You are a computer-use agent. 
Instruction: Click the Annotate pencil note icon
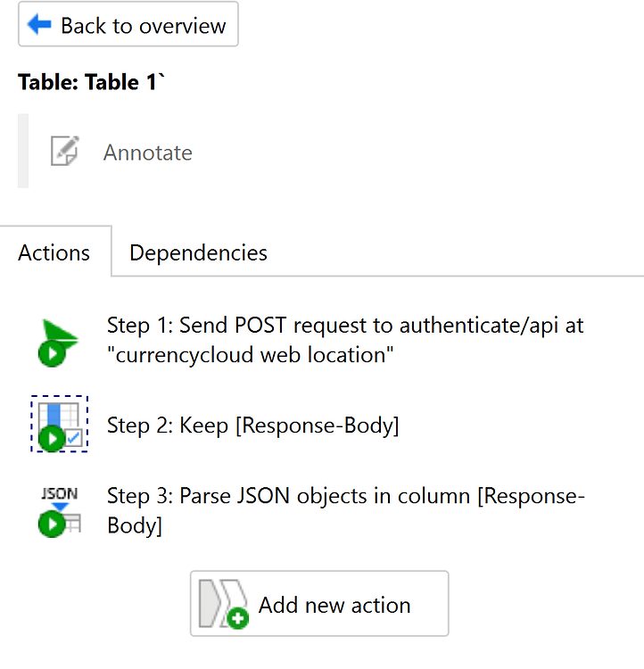pyautogui.click(x=65, y=151)
